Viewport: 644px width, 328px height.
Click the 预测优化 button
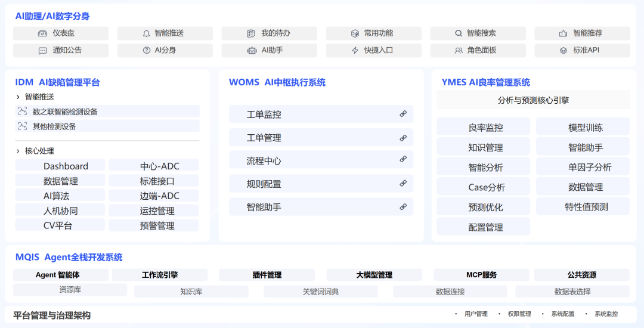click(483, 206)
